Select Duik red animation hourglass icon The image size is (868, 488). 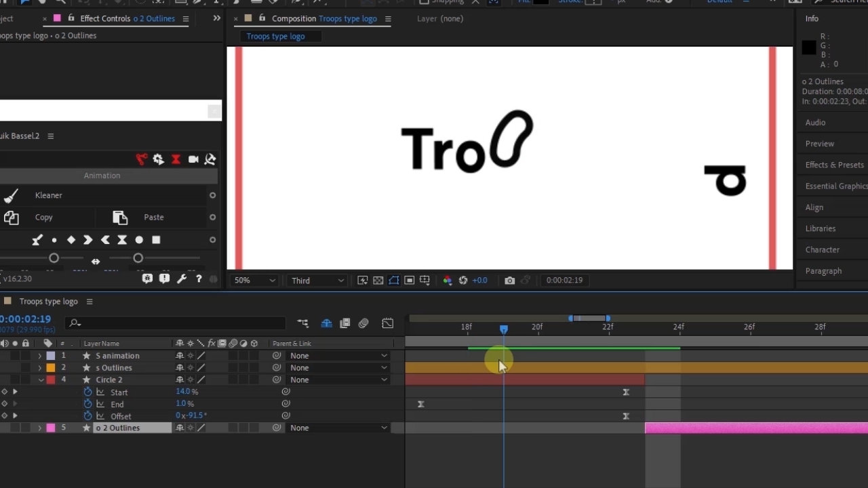coord(176,159)
